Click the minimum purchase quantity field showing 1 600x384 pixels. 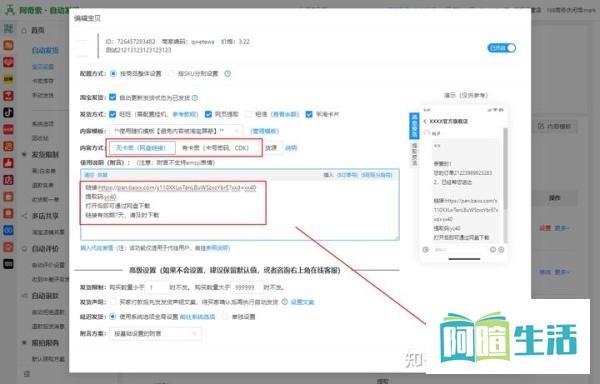tap(157, 287)
